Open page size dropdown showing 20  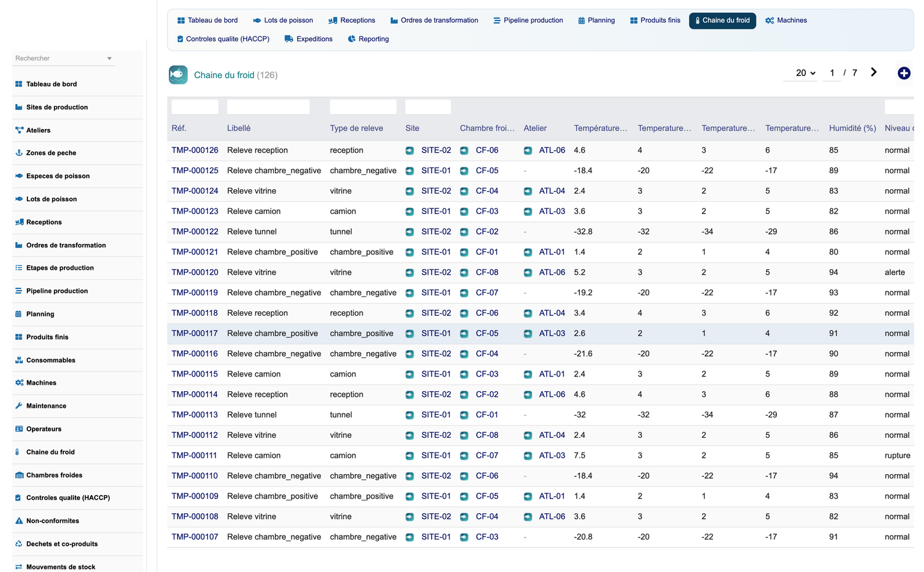pos(806,73)
